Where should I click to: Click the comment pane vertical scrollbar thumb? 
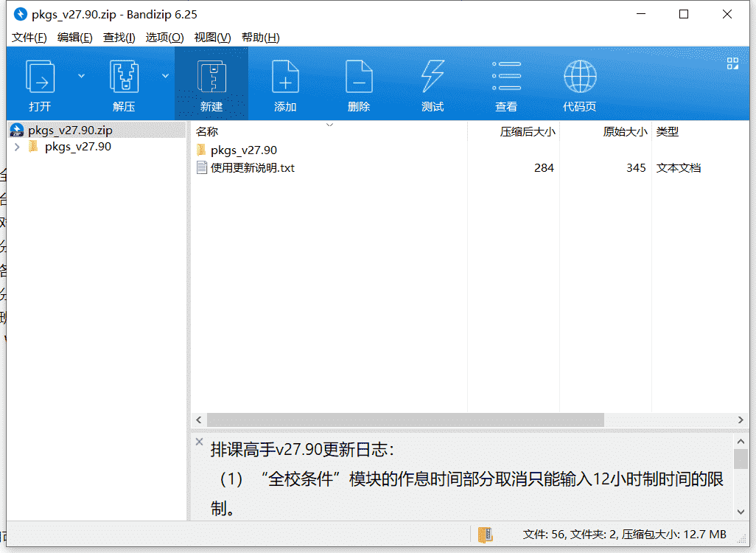(741, 459)
